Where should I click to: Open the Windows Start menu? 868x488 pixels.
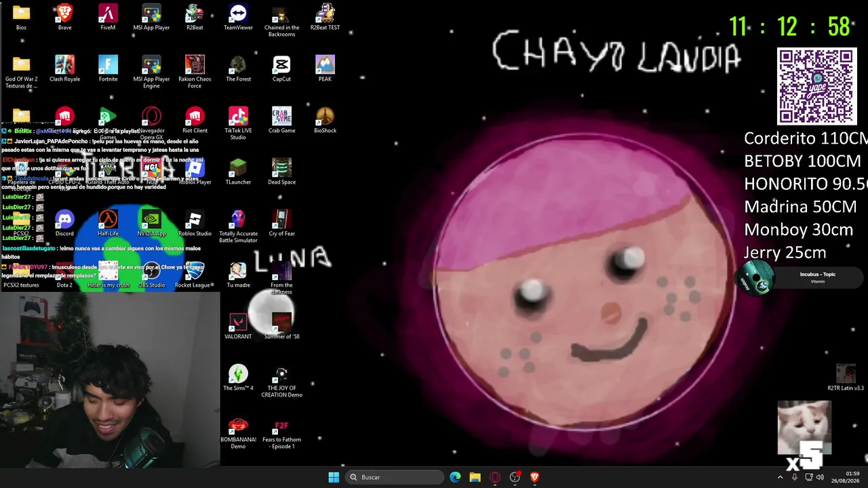[x=334, y=477]
